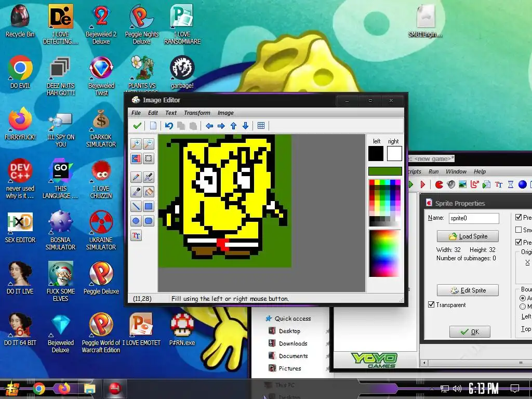This screenshot has width=532, height=399.
Task: Open the Window menu in Game Maker
Action: pyautogui.click(x=456, y=171)
